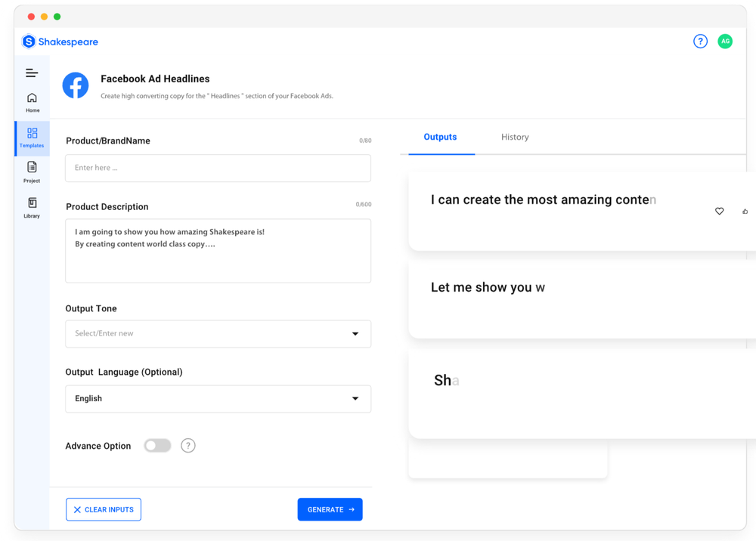Open Project in the sidebar
Viewport: 756px width, 541px height.
click(33, 172)
